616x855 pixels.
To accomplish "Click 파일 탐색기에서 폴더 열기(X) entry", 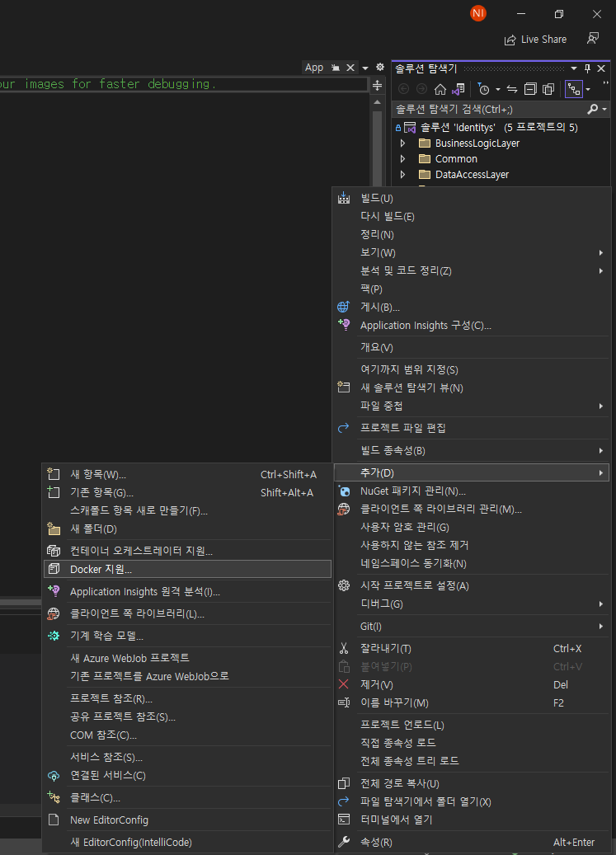I will coord(472,801).
